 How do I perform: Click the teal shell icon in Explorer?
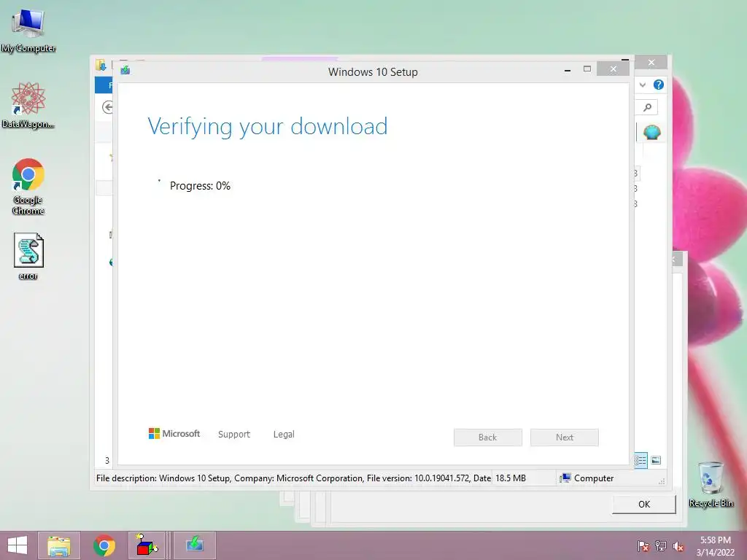[x=651, y=132]
